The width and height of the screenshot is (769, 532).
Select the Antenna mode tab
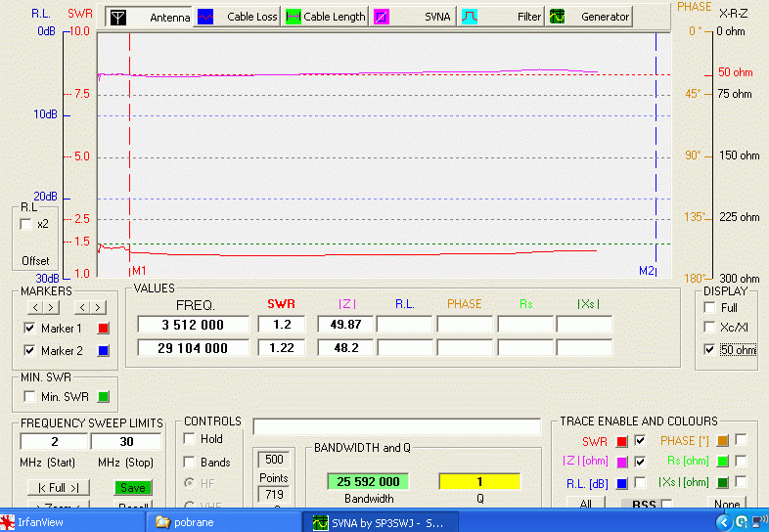click(148, 17)
